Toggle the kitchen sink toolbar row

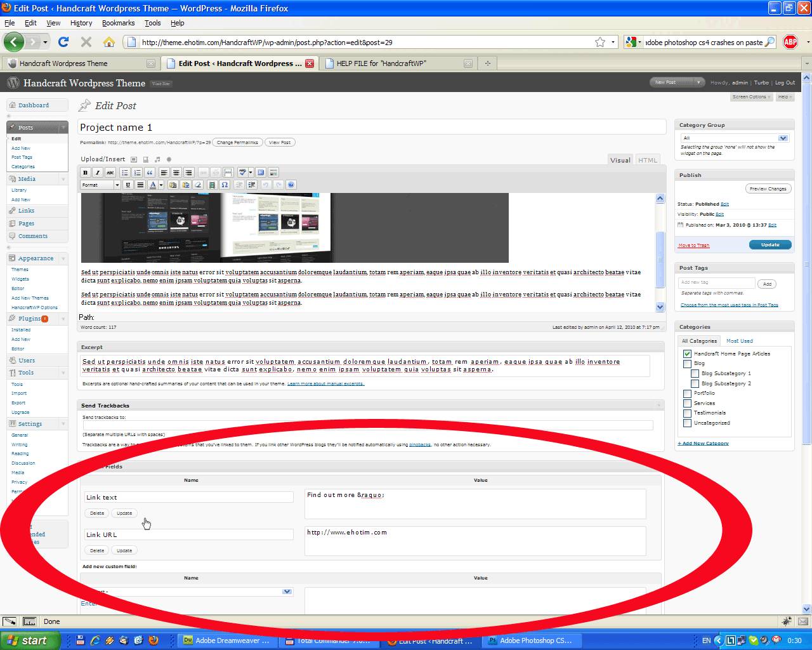[273, 173]
